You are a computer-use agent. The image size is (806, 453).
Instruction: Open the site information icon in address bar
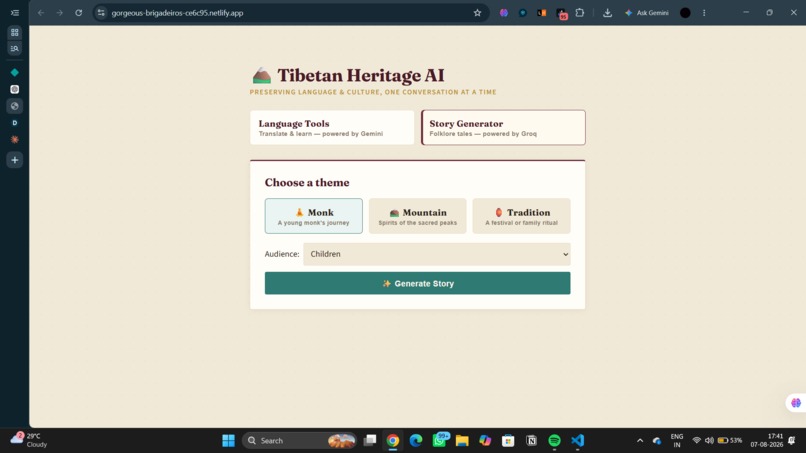pyautogui.click(x=101, y=13)
